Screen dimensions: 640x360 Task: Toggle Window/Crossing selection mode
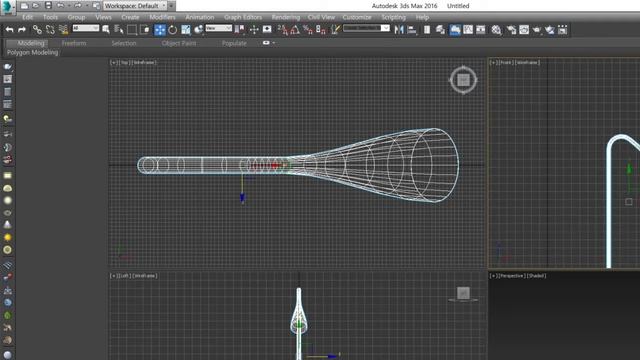145,29
